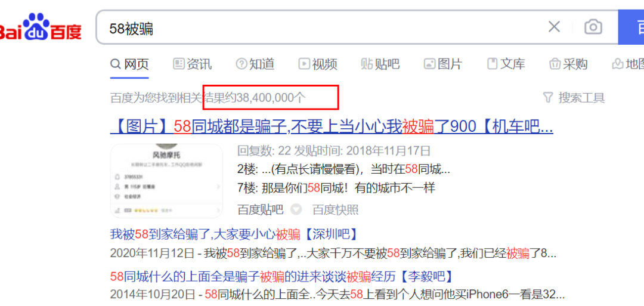Click the 2楼 reply snippet text
This screenshot has height=306, width=644.
[x=344, y=169]
